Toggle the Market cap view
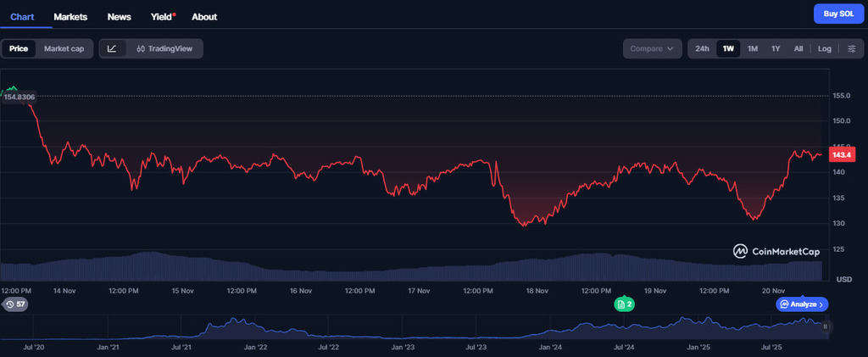This screenshot has width=868, height=357. 64,48
